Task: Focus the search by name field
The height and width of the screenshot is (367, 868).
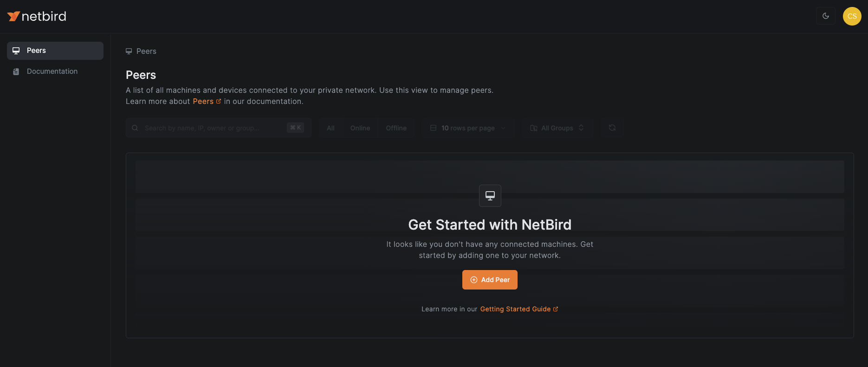Action: pos(218,128)
